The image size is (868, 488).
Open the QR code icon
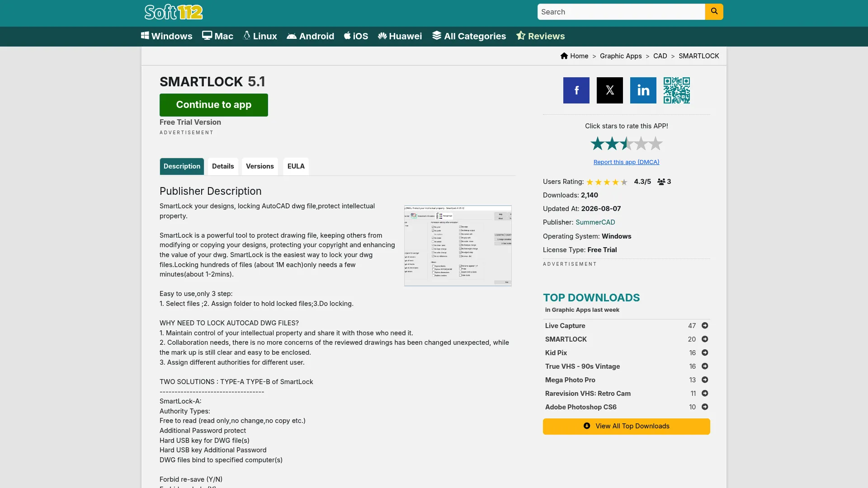click(677, 90)
